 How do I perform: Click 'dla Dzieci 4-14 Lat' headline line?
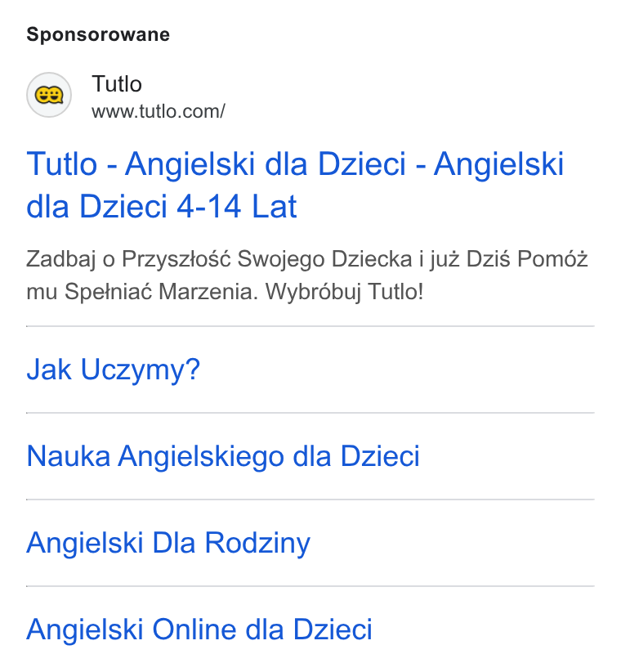click(162, 207)
